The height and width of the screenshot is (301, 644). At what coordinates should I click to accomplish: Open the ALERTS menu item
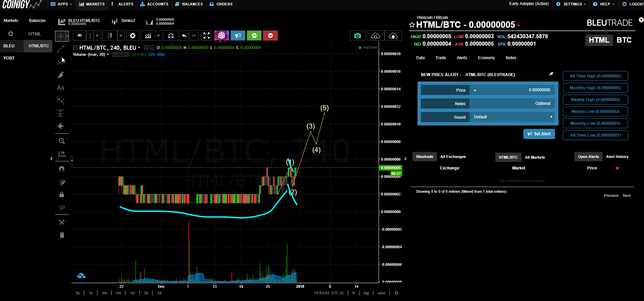pyautogui.click(x=122, y=4)
